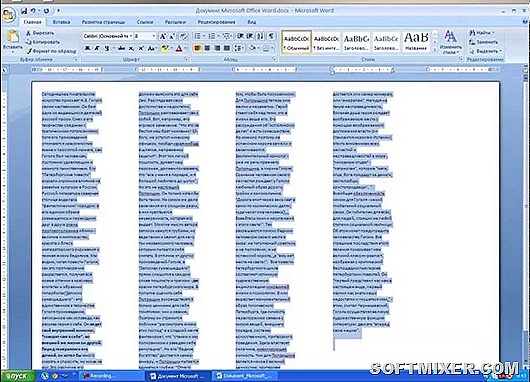
Task: Toggle Italic formatting button
Action: 97,48
